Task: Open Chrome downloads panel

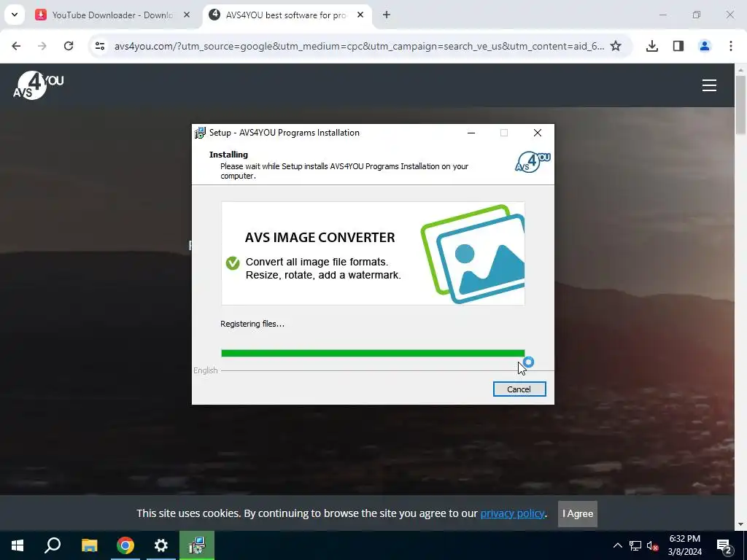Action: pyautogui.click(x=651, y=46)
